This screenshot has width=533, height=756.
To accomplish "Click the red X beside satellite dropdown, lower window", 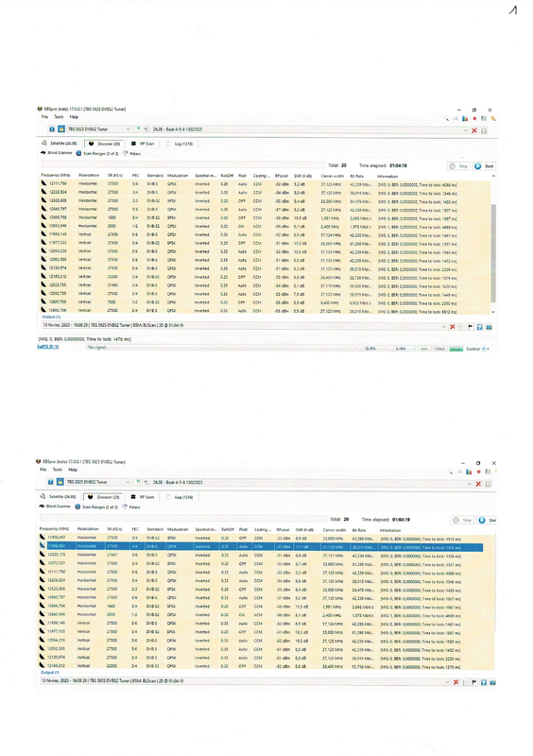I will 478,484.
